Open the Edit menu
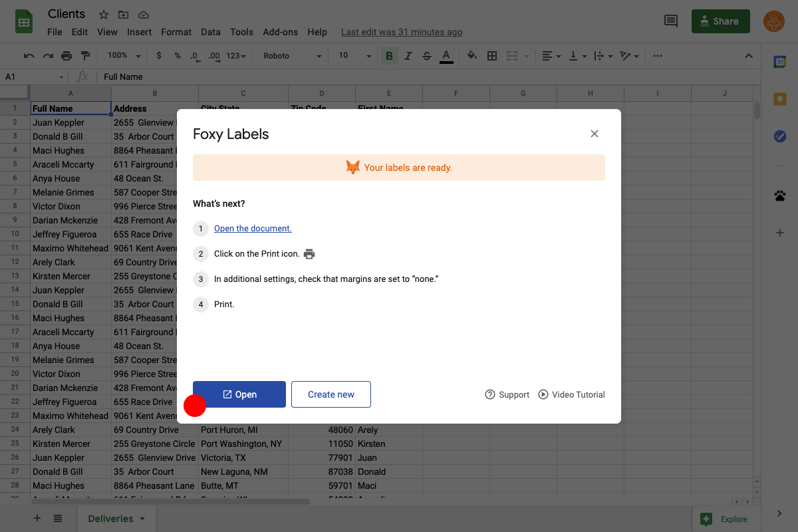798x532 pixels. (x=80, y=32)
